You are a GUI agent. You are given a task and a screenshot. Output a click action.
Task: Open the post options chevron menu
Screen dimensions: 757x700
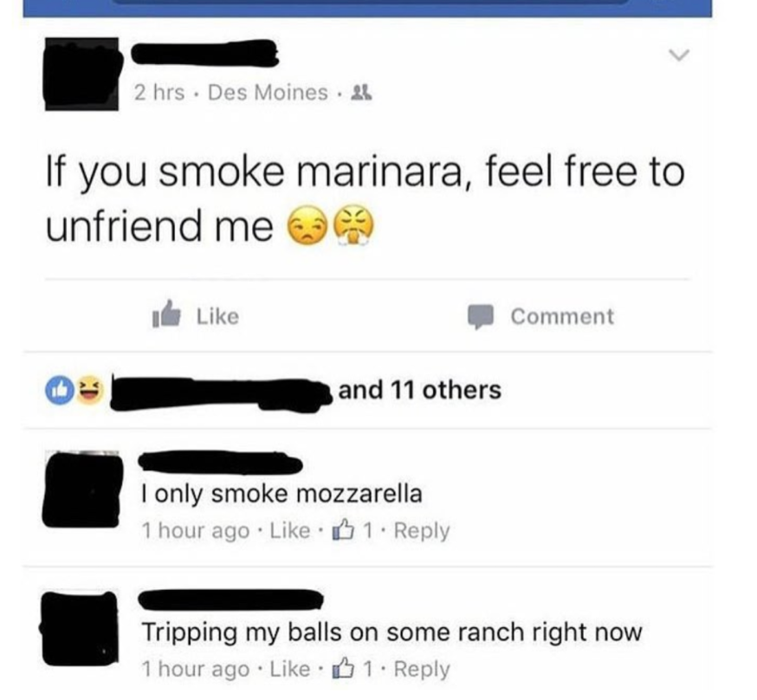click(x=679, y=55)
